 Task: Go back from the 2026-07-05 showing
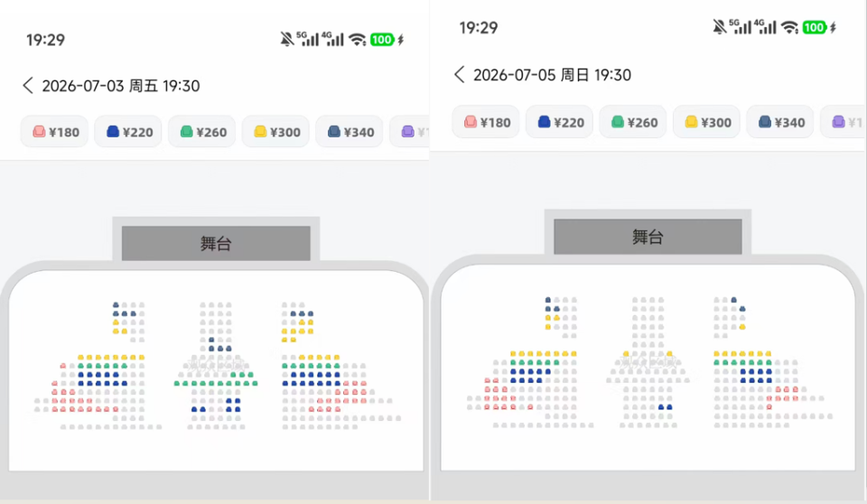point(460,75)
